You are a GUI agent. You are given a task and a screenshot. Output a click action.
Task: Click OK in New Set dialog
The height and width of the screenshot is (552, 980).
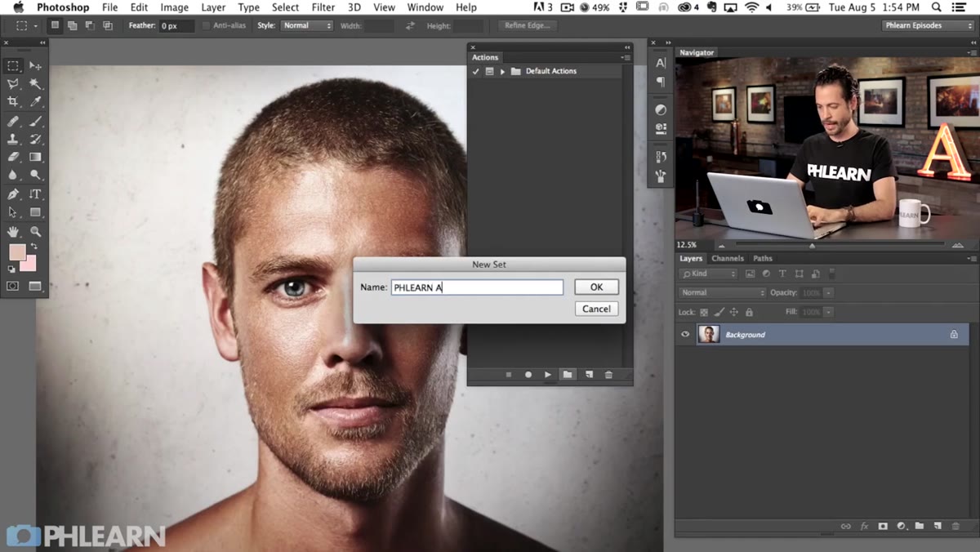[x=596, y=287]
